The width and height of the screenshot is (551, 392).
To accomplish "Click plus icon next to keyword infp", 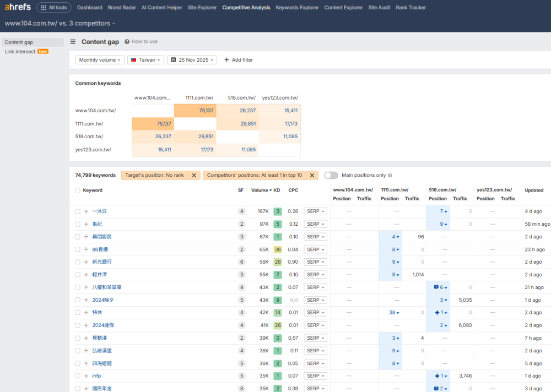I will click(x=86, y=376).
